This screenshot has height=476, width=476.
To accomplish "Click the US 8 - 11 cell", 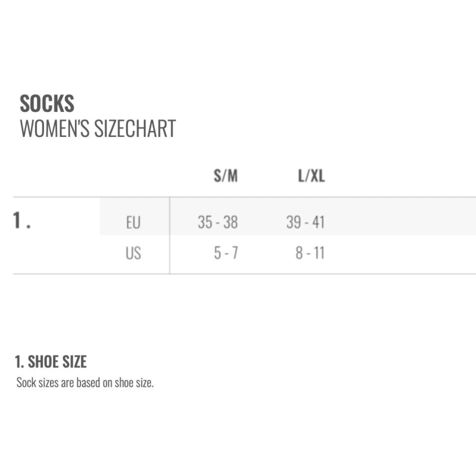I will pos(310,253).
